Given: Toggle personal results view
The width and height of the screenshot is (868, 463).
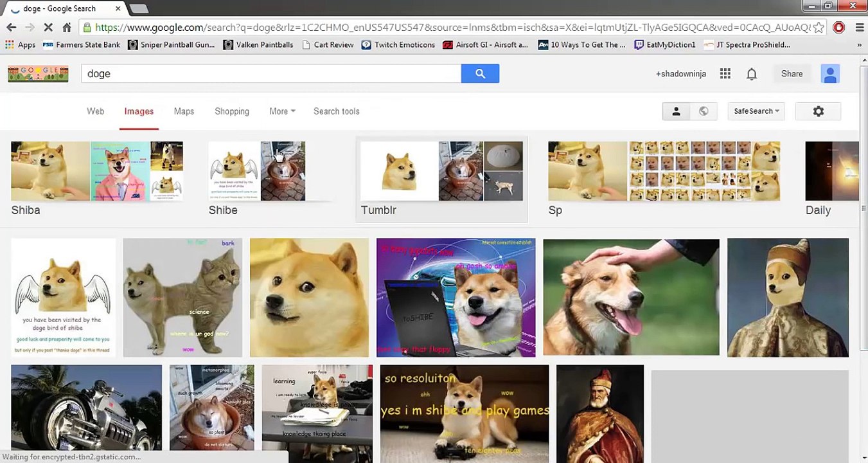Looking at the screenshot, I should click(676, 111).
